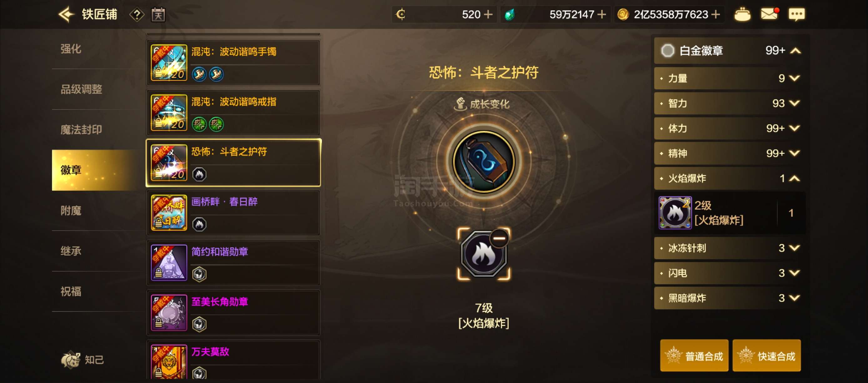Select the 画桥畔·春日醉 equipment item
This screenshot has width=868, height=383.
click(233, 213)
